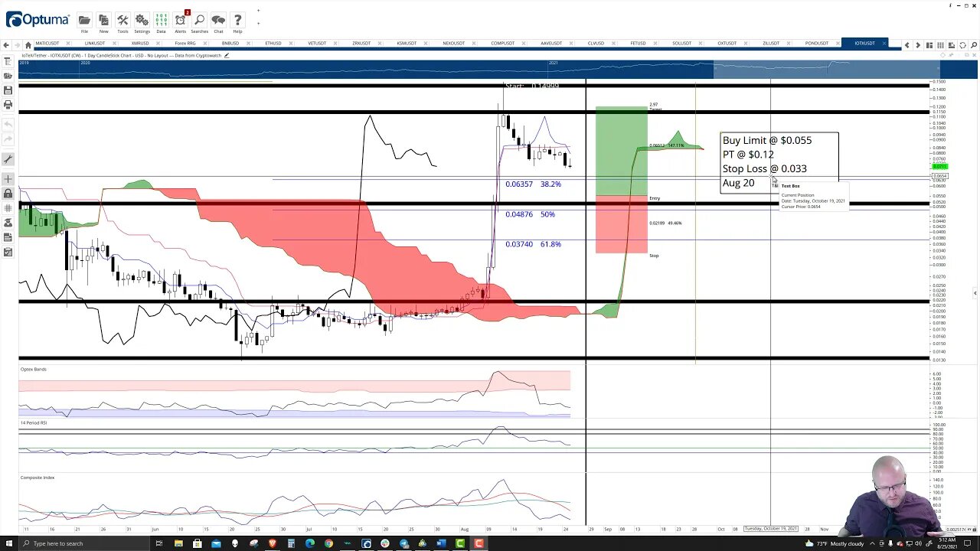
Task: Click the refresh icon near the tabs
Action: (x=962, y=45)
